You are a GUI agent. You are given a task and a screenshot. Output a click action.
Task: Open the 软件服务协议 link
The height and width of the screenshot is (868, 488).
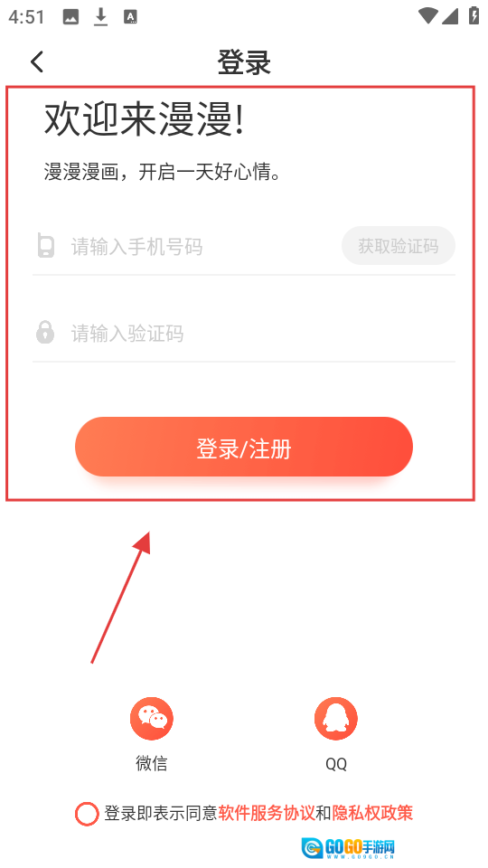tap(267, 813)
